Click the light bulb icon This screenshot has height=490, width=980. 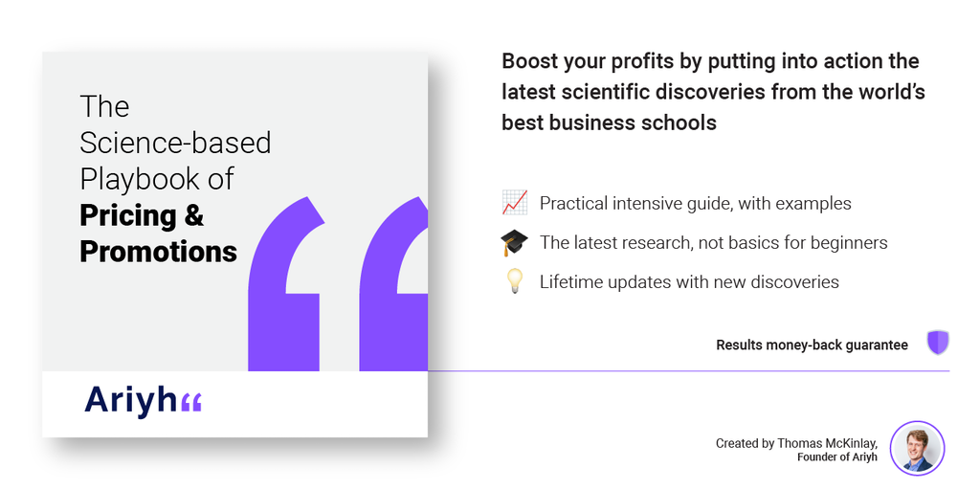[x=514, y=282]
